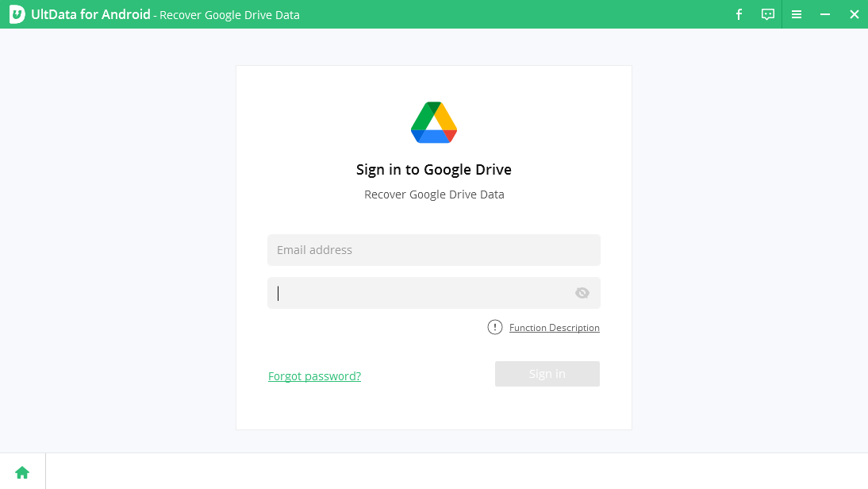Screen dimensions: 868x489
Task: Click the Google Drive logo
Action: coord(434,122)
